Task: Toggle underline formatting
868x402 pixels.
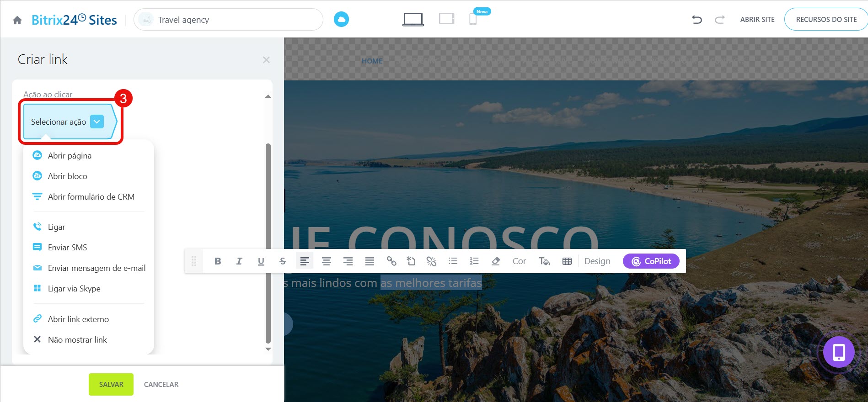Action: [261, 261]
